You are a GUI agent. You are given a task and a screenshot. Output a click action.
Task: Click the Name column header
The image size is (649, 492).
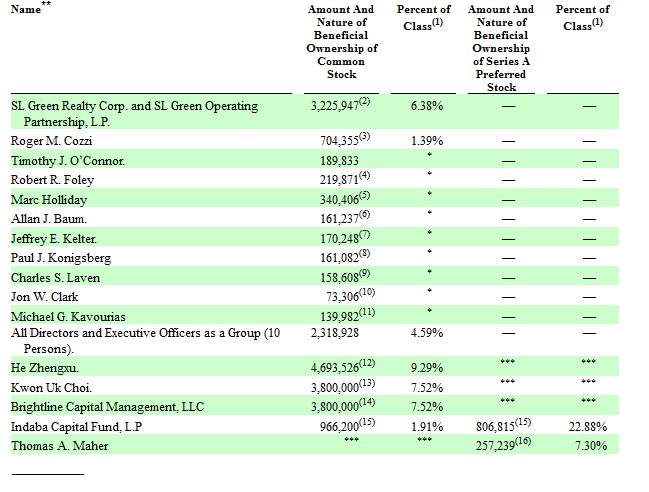27,10
